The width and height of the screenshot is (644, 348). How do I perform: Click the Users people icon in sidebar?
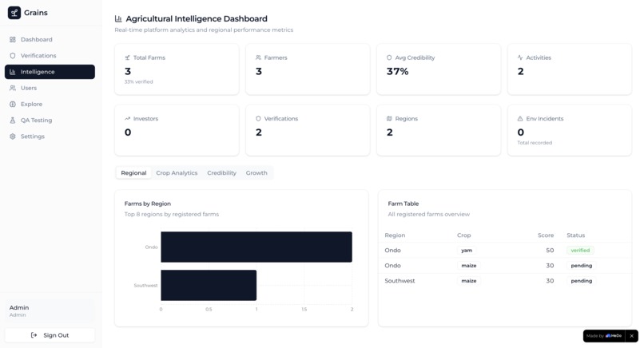(12, 88)
